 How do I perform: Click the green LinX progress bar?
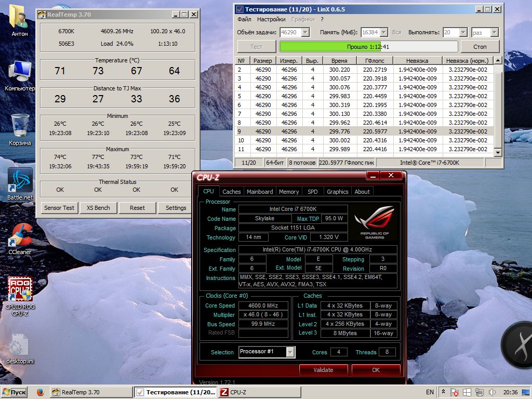(368, 46)
